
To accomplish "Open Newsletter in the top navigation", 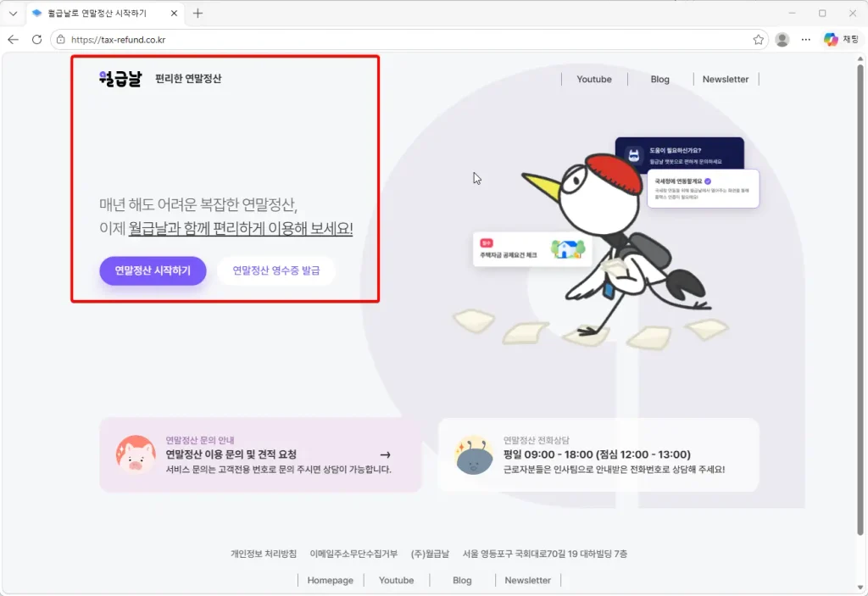I will pyautogui.click(x=726, y=79).
